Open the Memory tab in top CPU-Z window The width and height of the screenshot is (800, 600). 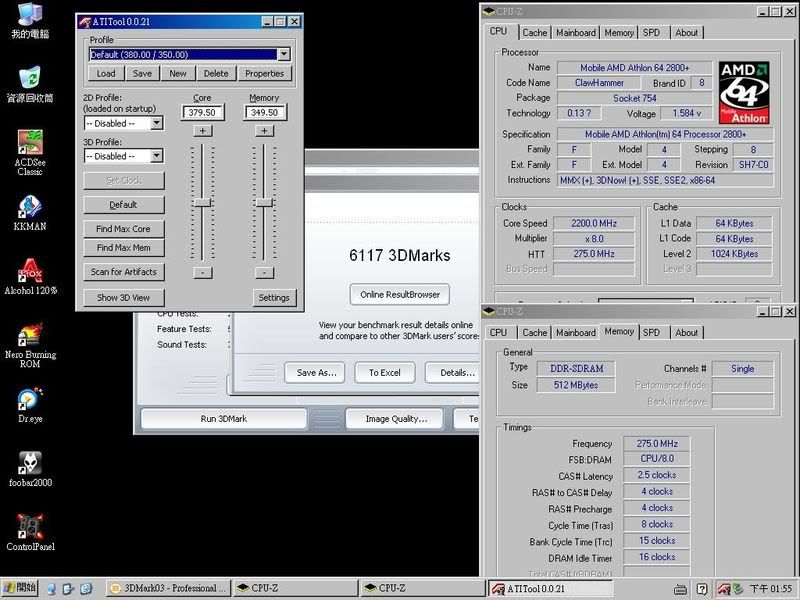pos(618,33)
